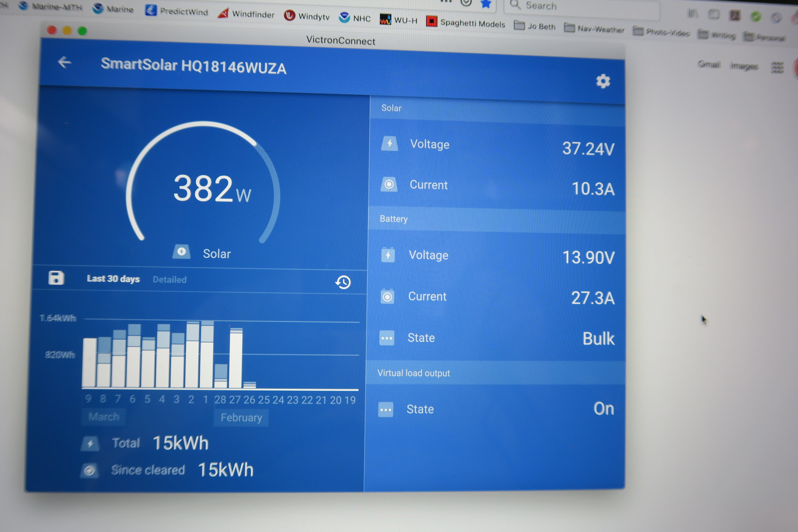Open the WU-H bookmark in browser
Screen dimensions: 798x532
[398, 20]
